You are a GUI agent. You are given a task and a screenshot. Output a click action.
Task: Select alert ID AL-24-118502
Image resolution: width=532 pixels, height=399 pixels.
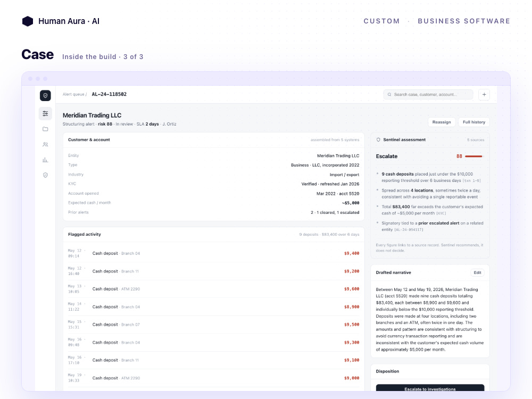tap(109, 94)
